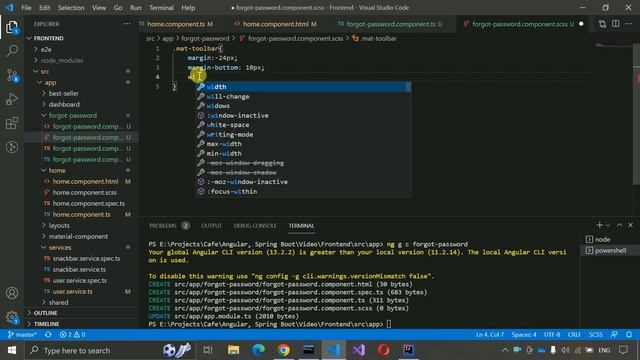Switch to home.component.ts tab

pyautogui.click(x=176, y=24)
